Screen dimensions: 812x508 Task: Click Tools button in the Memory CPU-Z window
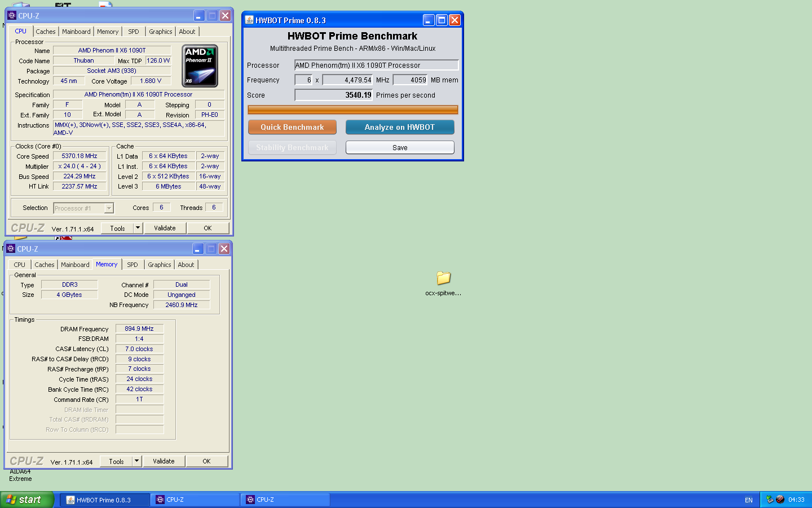116,461
